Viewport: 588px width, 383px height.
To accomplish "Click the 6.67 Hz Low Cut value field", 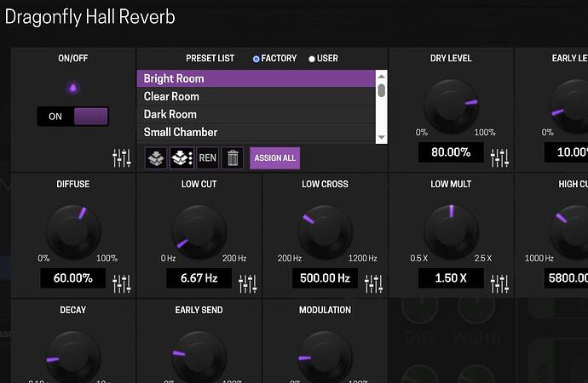I will [x=199, y=278].
